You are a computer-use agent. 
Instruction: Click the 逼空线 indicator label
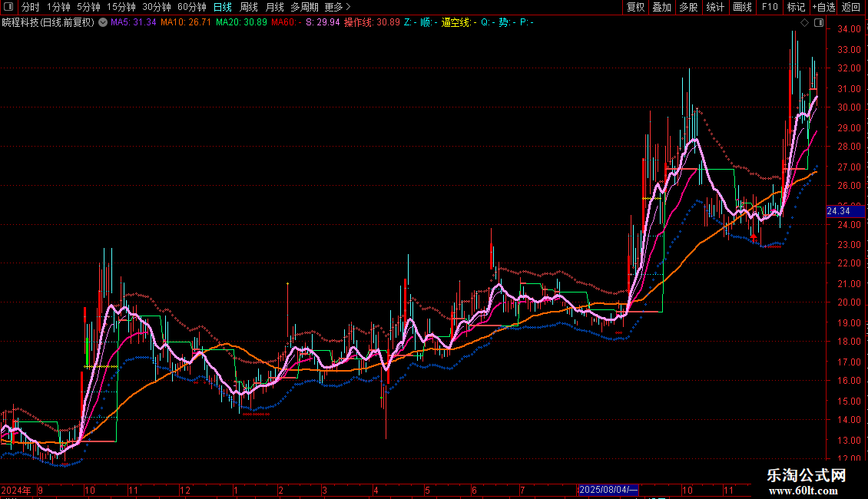459,23
